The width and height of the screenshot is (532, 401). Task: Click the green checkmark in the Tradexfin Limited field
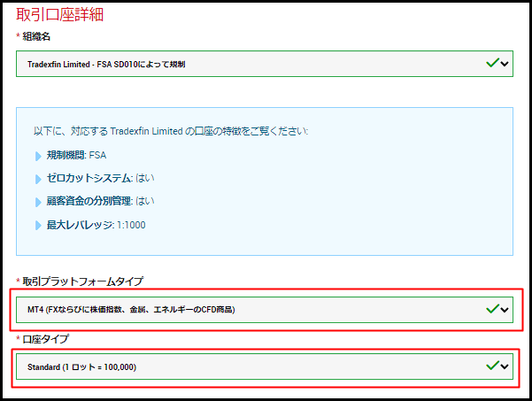click(x=492, y=63)
